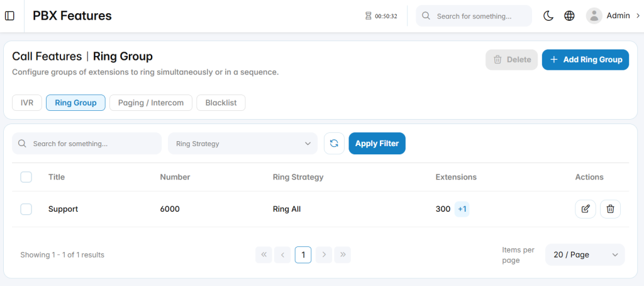Click the session timer hourglass icon
Viewport: 644px width, 286px height.
369,16
